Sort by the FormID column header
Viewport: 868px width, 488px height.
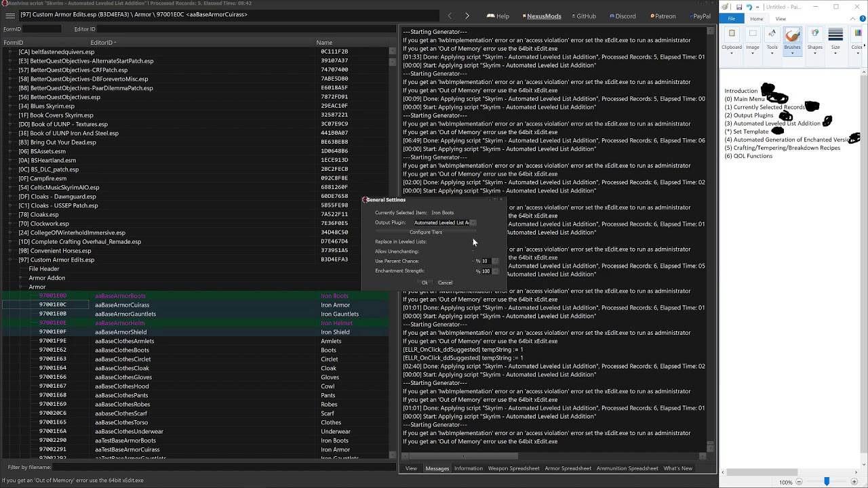pos(45,43)
